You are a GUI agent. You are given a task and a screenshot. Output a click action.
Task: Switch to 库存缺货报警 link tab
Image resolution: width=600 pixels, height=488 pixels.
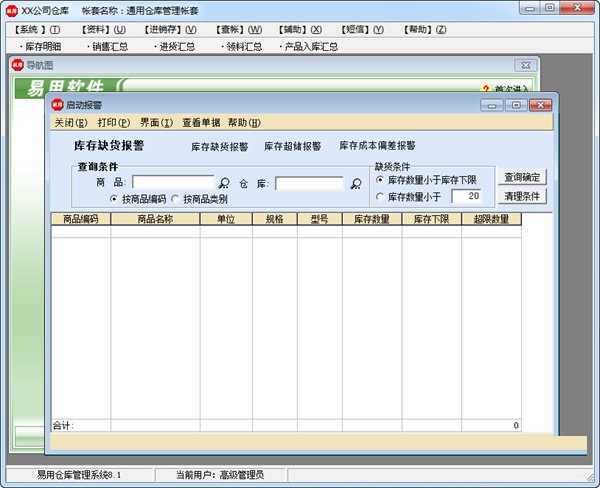click(220, 147)
